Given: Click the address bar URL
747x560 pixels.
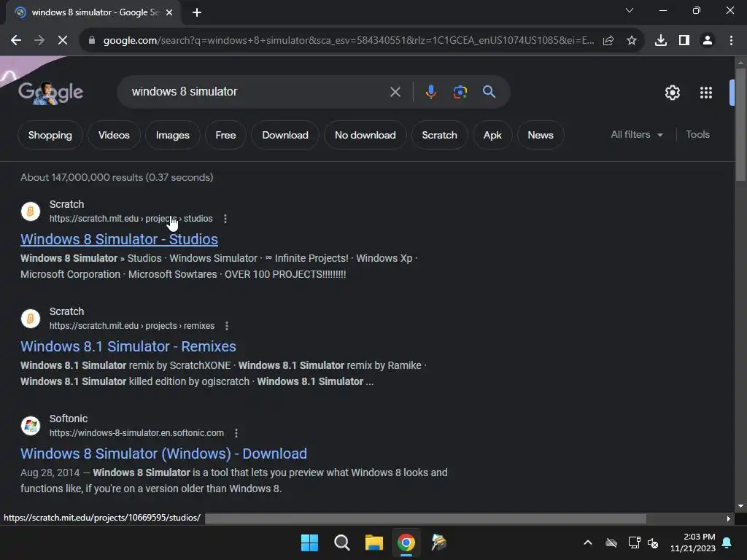Looking at the screenshot, I should (349, 41).
